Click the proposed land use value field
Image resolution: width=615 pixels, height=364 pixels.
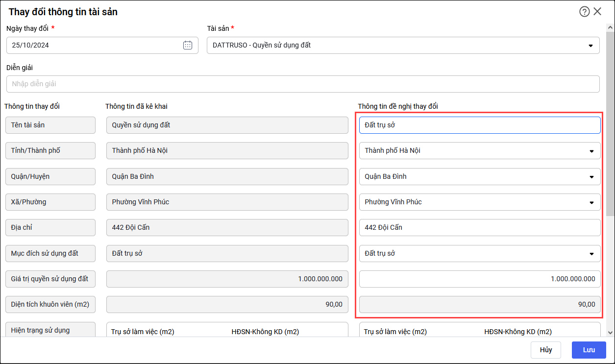[479, 279]
